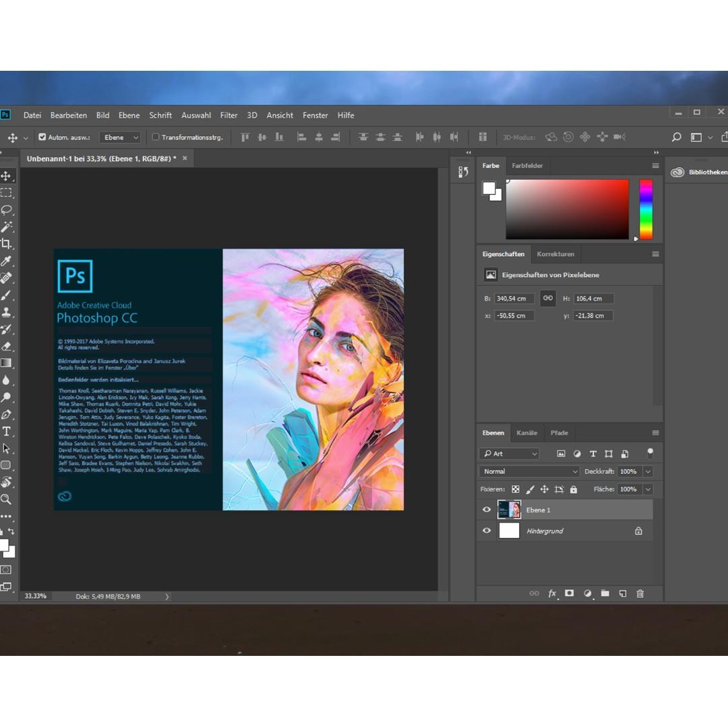Viewport: 728px width, 728px height.
Task: Add a layer mask to Ebene 1
Action: tap(569, 593)
